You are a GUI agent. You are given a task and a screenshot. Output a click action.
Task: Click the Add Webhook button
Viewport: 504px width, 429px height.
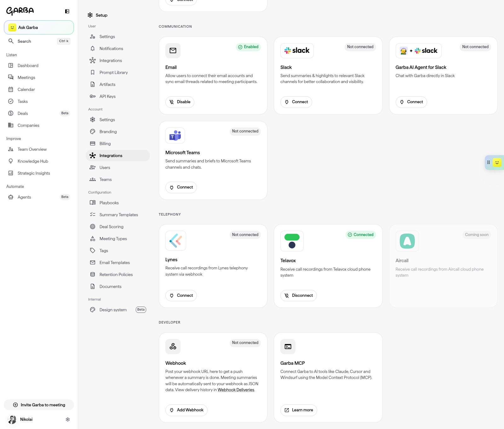click(x=186, y=410)
